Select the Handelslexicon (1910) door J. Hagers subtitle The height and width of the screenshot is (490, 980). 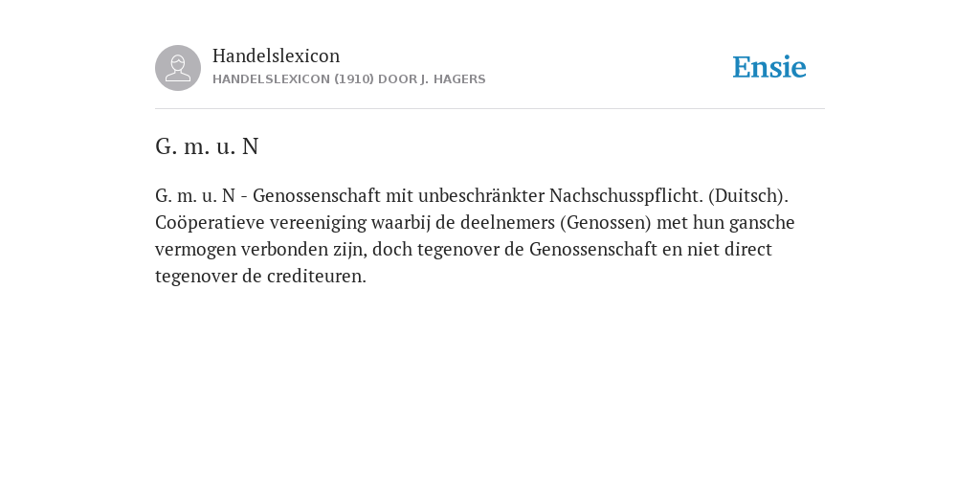tap(348, 79)
